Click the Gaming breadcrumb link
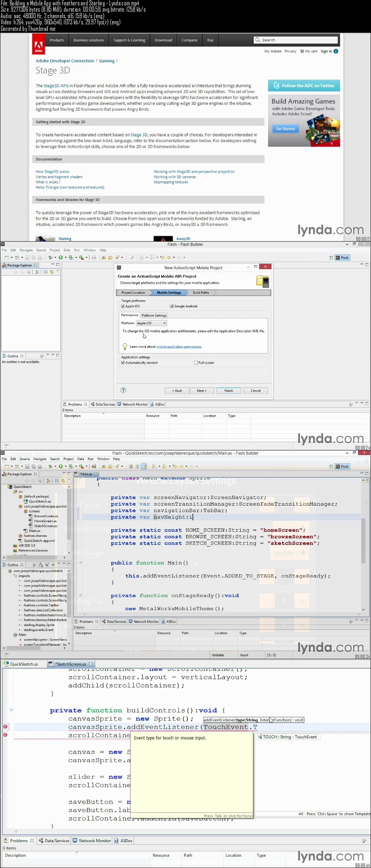Screen dimensions: 371x868 (x=107, y=61)
